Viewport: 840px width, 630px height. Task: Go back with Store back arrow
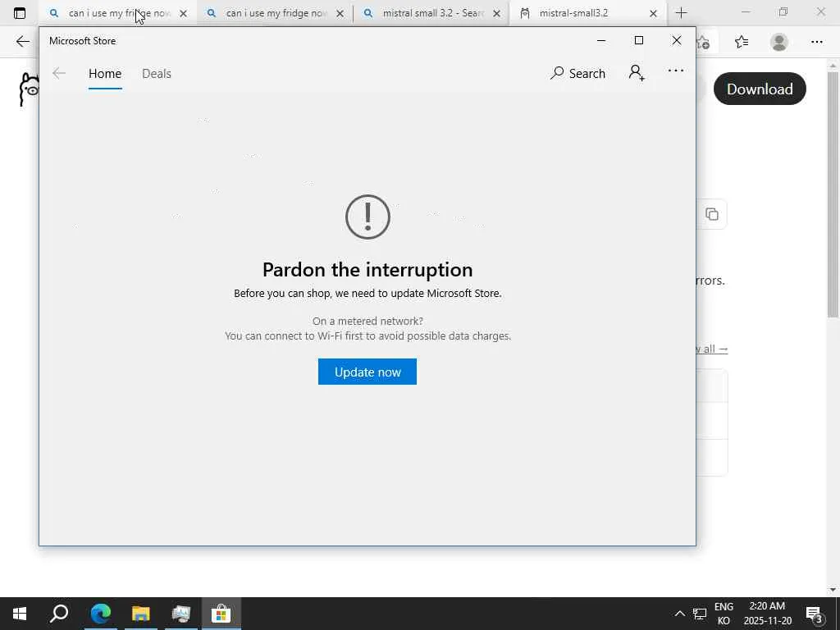pyautogui.click(x=59, y=73)
